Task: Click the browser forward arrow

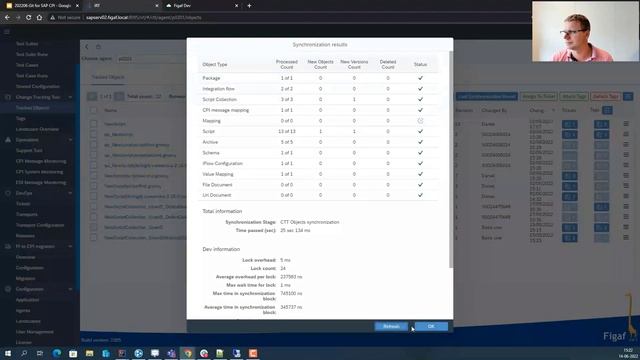Action: (18, 18)
